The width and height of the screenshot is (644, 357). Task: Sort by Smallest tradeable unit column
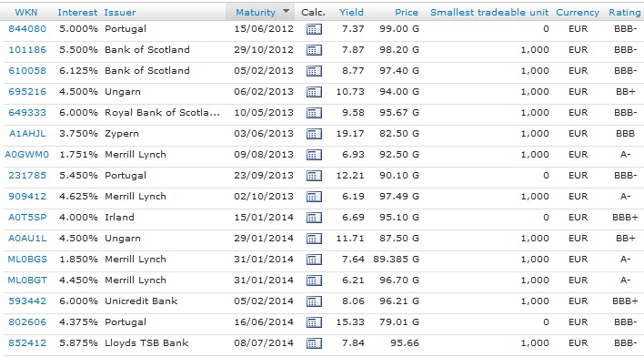click(x=489, y=13)
